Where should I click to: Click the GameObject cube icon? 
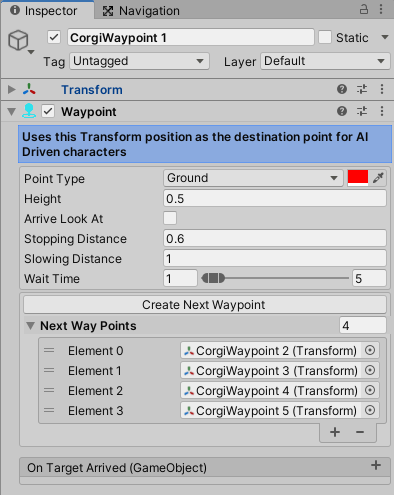click(18, 40)
